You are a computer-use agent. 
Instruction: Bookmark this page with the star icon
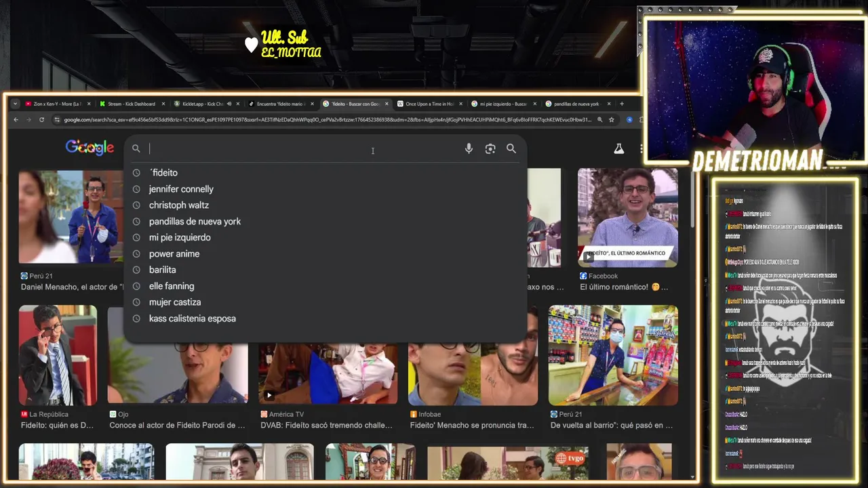coord(612,120)
